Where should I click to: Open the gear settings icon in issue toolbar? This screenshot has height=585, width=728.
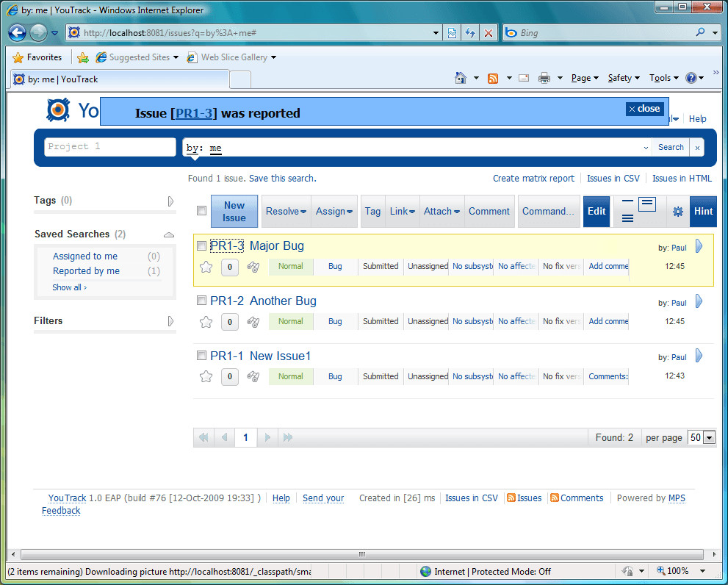click(678, 212)
